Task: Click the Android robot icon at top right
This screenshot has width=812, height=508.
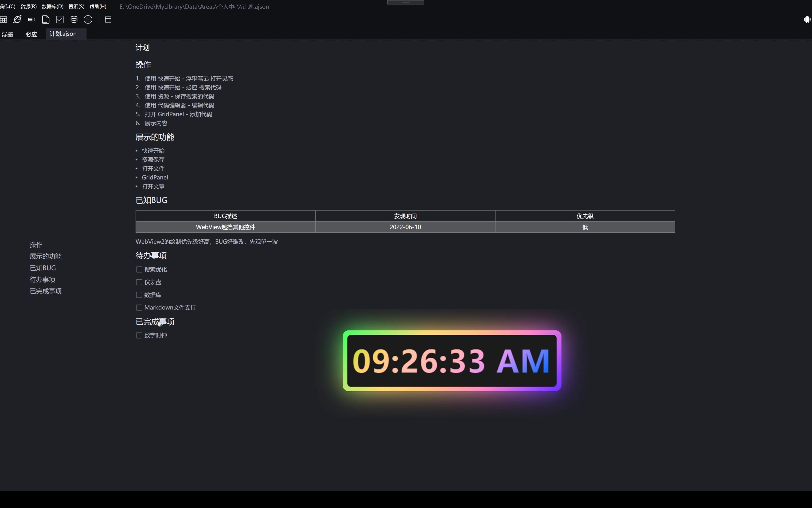Action: [x=807, y=20]
